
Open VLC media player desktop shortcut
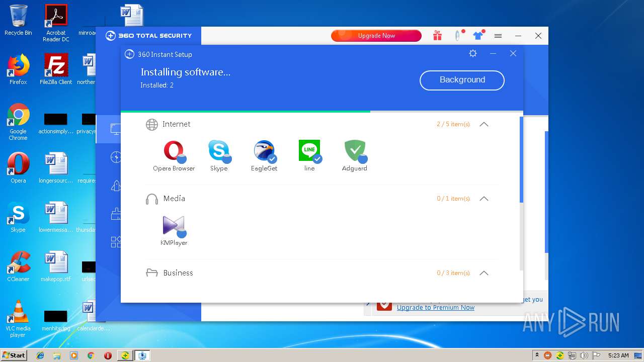[x=18, y=319]
